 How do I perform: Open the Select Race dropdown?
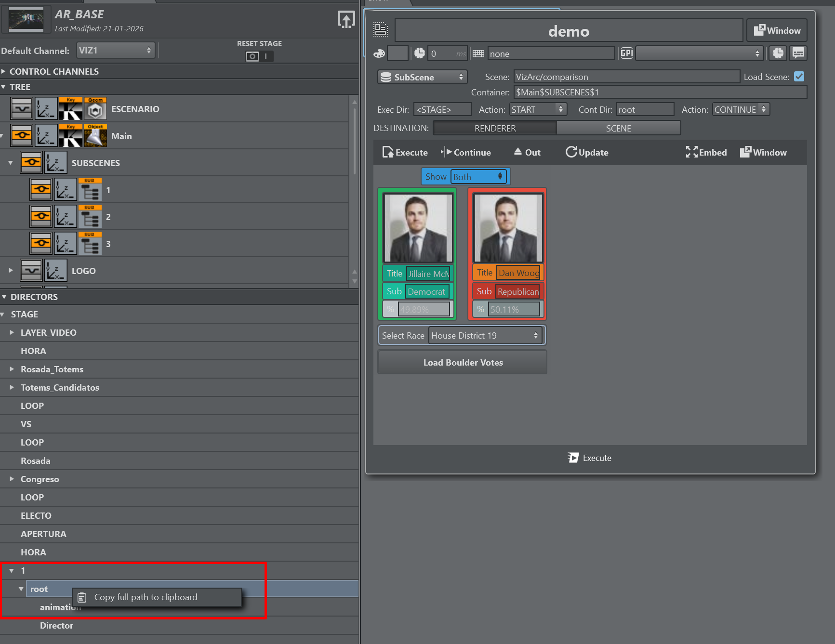484,335
